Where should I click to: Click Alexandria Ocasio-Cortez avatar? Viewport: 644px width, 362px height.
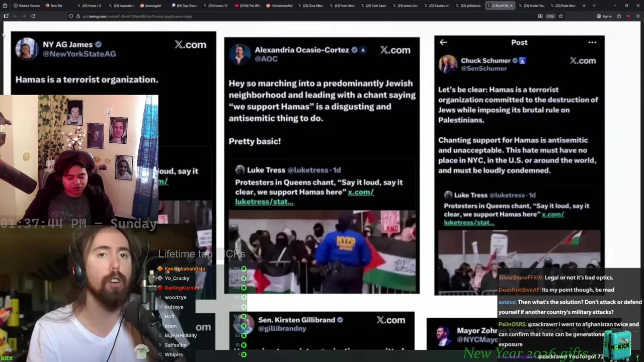tap(239, 54)
